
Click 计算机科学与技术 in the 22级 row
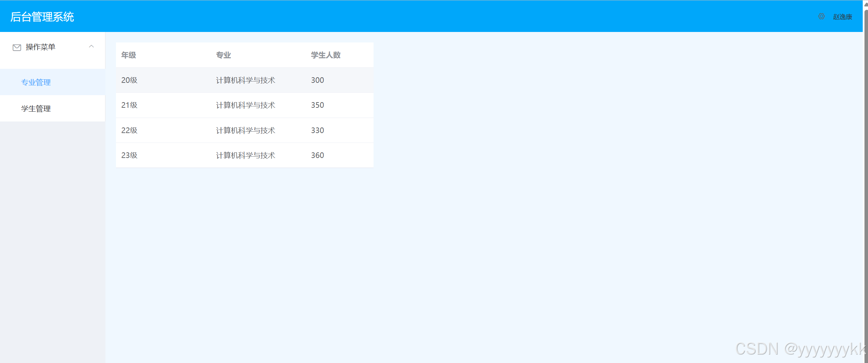[x=246, y=130]
